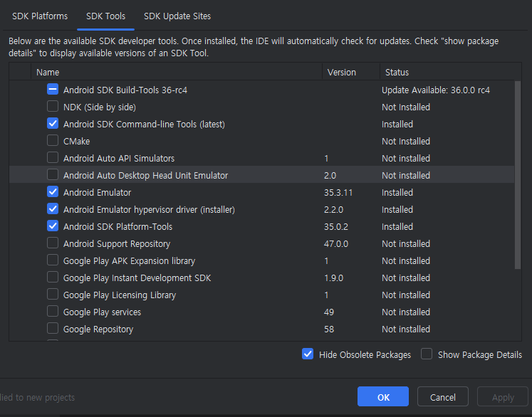
Task: Select the 'Update Available: 36.0.0 rc4' status
Action: coord(436,90)
